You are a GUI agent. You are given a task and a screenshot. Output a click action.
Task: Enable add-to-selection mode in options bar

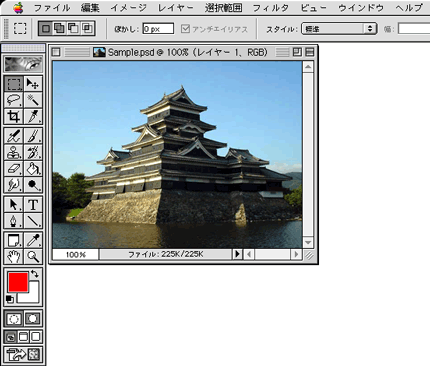point(59,29)
